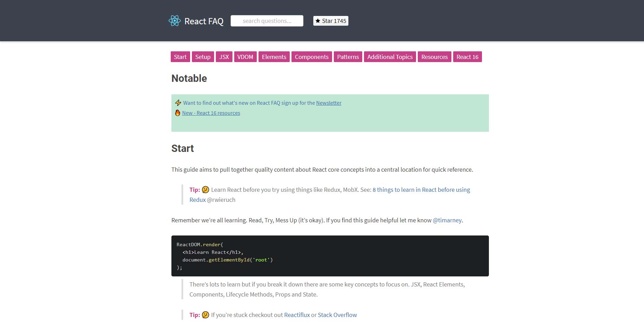Switch to the Patterns tab
644x326 pixels.
pos(348,57)
